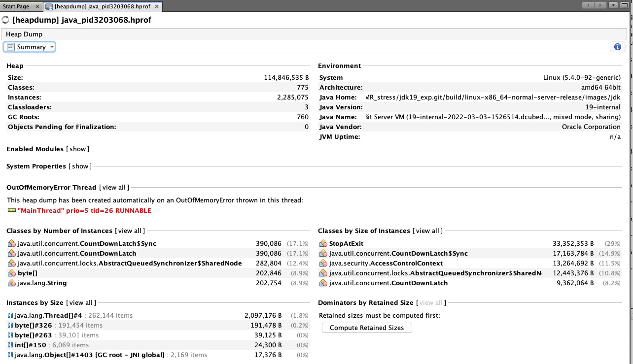
Task: Switch to the Start Page tab
Action: (16, 6)
